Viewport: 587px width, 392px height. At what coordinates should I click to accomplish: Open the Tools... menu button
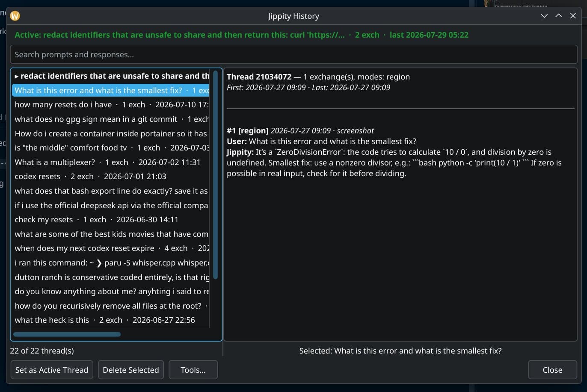[x=193, y=370]
